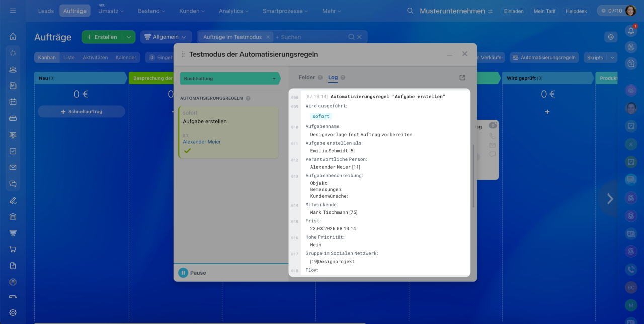The image size is (644, 324).
Task: Open the chat bubbles icon in sidebar
Action: 13,184
